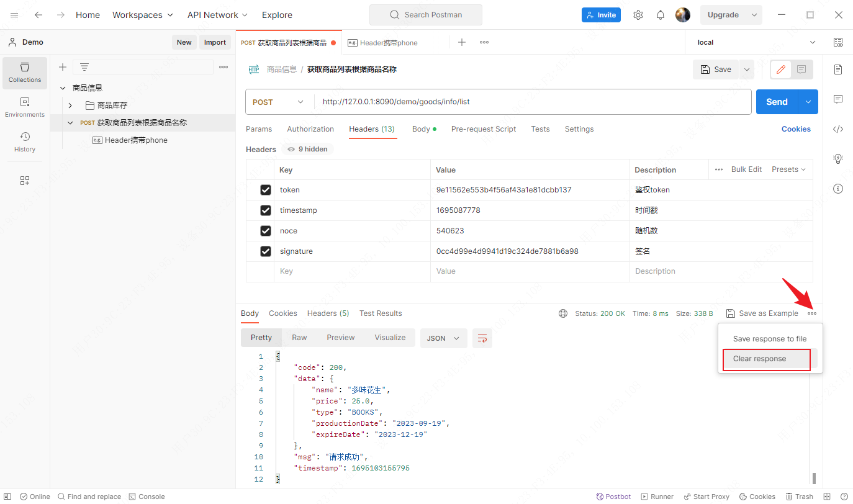The width and height of the screenshot is (853, 504).
Task: Click the response body vertical scrollbar
Action: (x=814, y=478)
